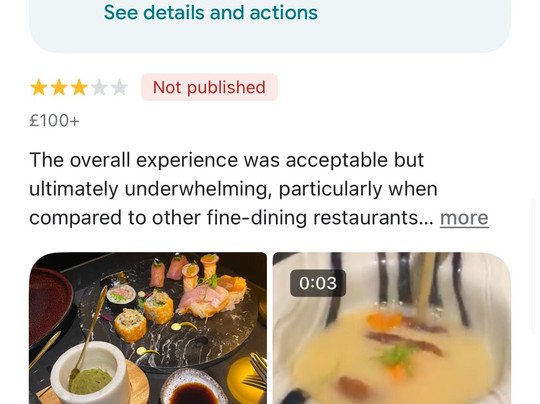This screenshot has height=404, width=540.
Task: Select the second yellow rating star
Action: [x=59, y=87]
